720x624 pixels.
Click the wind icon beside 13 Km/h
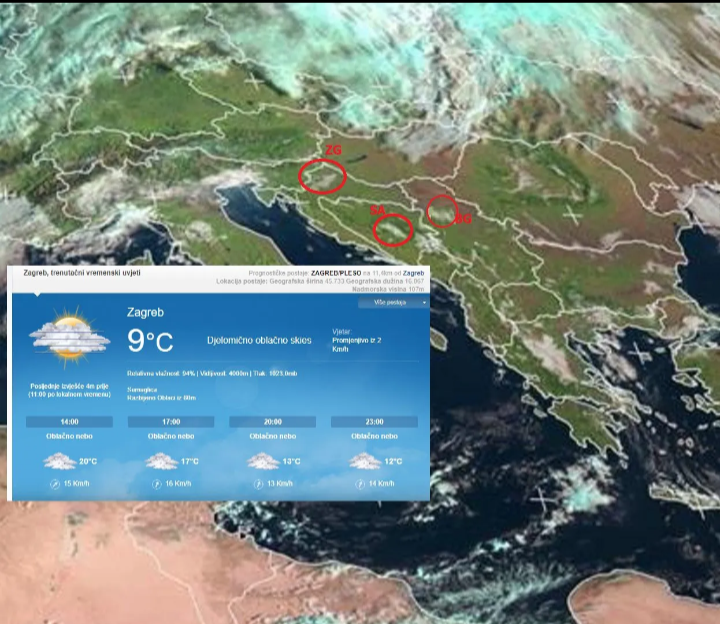[x=258, y=484]
